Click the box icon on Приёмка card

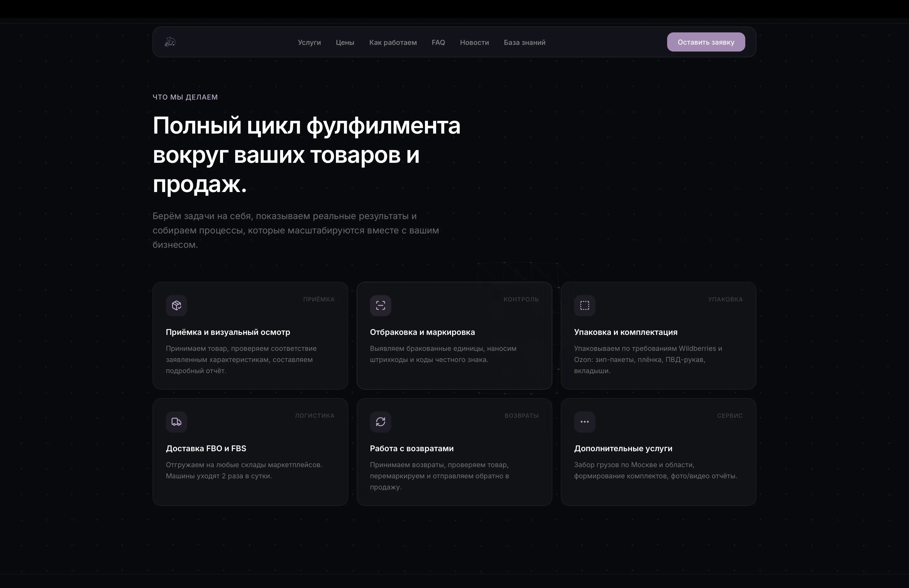pyautogui.click(x=176, y=305)
